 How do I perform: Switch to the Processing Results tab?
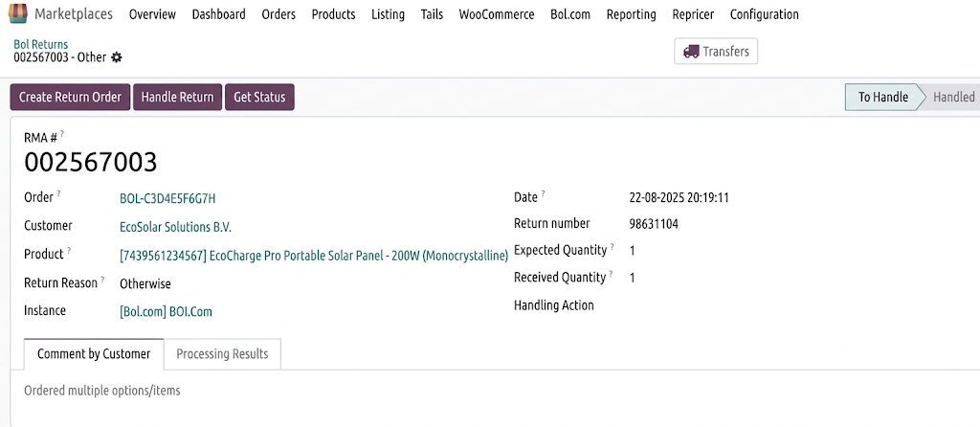(222, 354)
